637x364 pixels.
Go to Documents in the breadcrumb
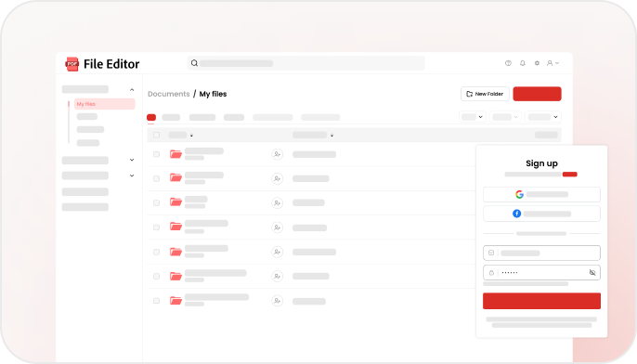(169, 94)
